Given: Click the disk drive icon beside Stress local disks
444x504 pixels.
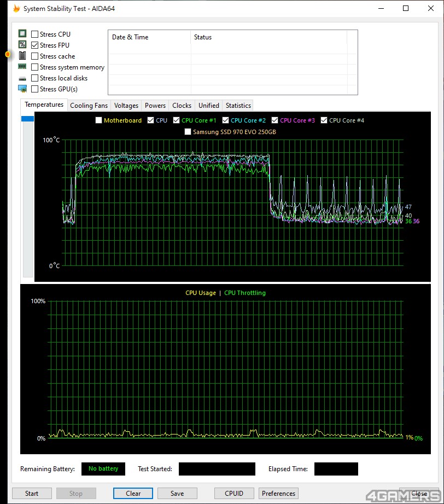Looking at the screenshot, I should 22,78.
